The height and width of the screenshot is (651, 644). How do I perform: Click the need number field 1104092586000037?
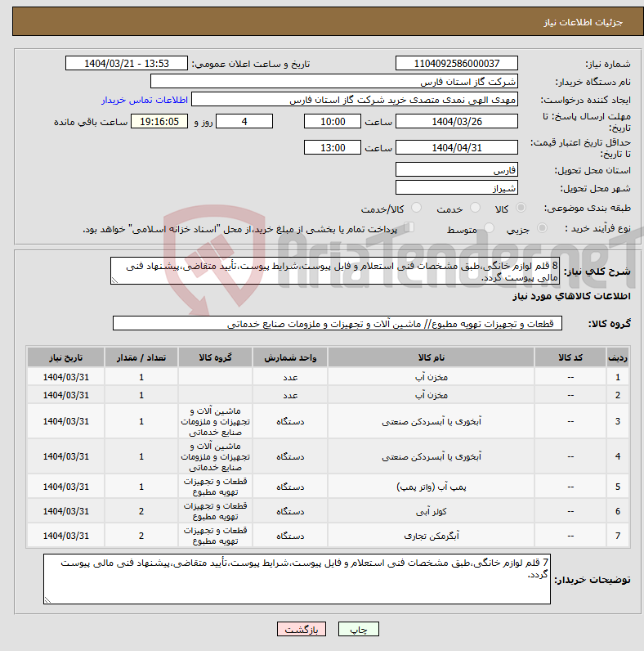click(x=457, y=64)
